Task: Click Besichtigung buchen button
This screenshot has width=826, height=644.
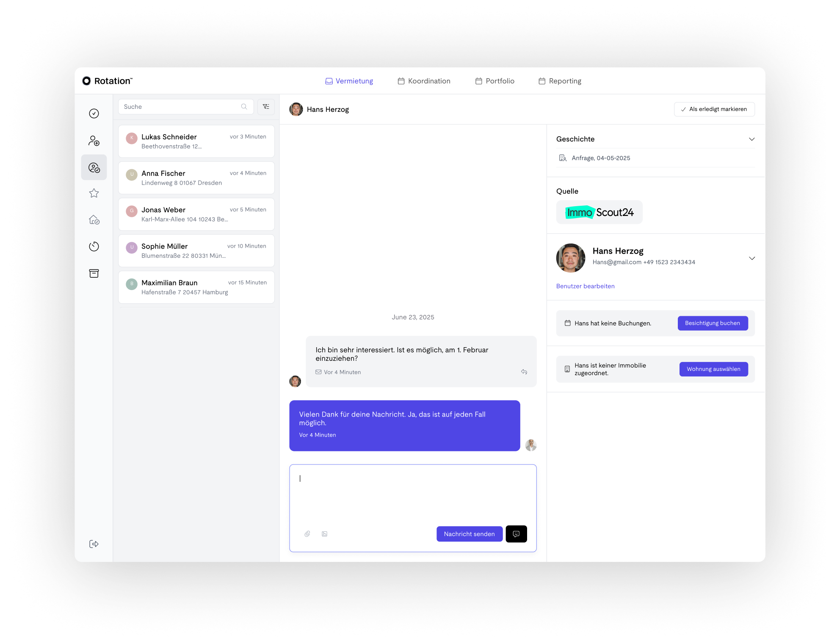Action: [x=713, y=323]
